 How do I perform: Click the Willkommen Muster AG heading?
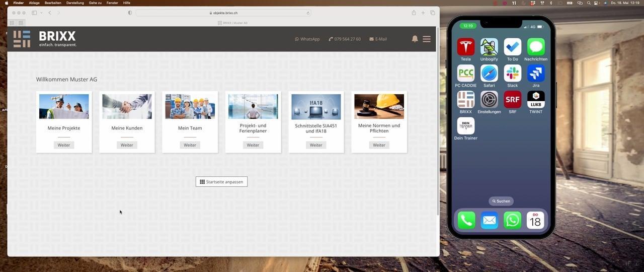66,80
